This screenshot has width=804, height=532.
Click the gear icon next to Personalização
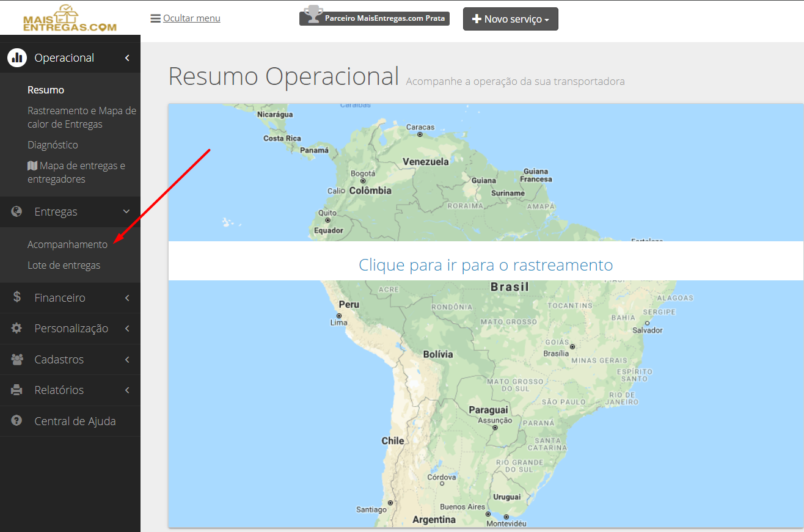[17, 328]
